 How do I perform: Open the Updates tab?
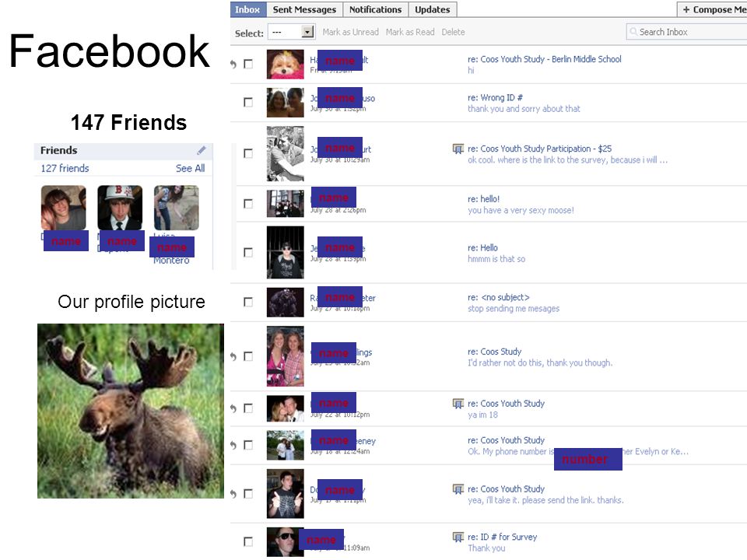432,9
